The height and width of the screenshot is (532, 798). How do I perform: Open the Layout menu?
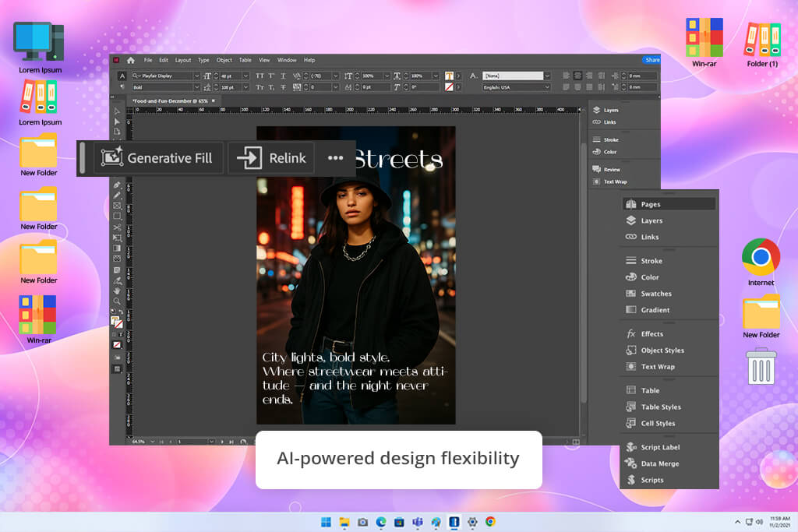pyautogui.click(x=182, y=60)
